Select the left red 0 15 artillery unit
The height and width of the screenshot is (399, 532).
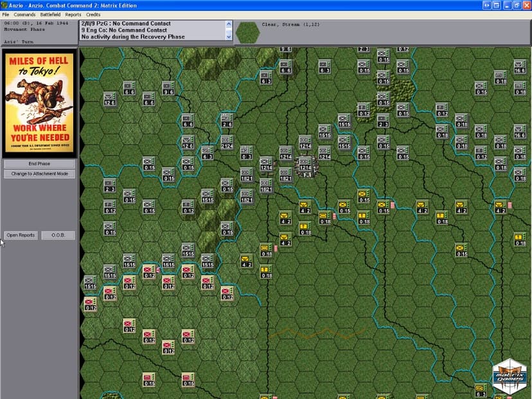[x=149, y=380]
